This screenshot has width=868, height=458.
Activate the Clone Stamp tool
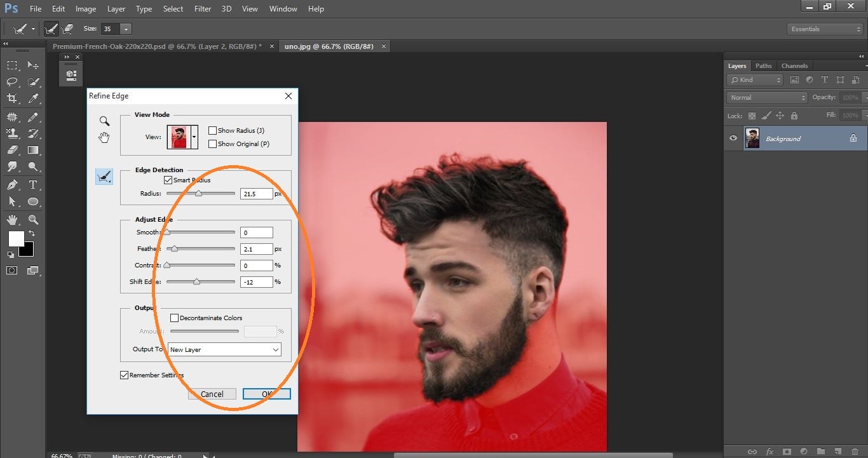point(11,133)
